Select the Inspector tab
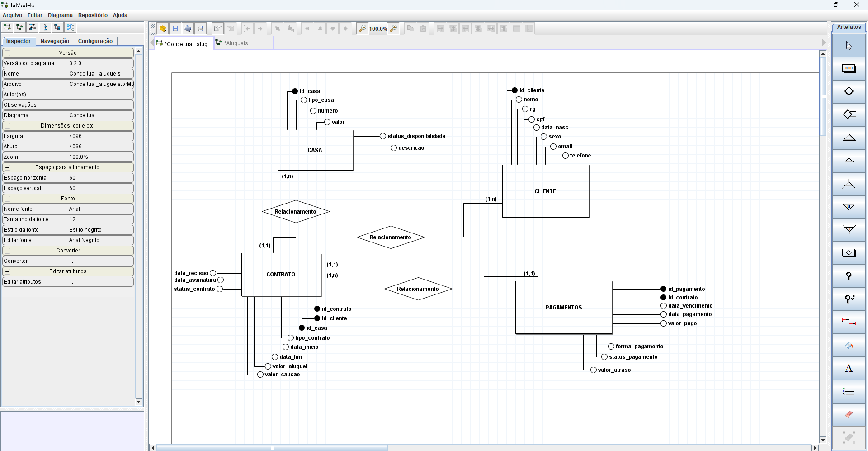 [x=19, y=41]
